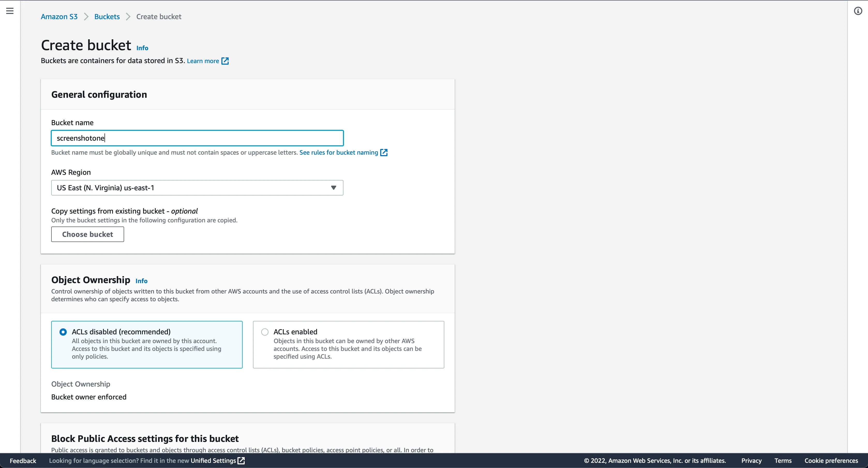868x468 pixels.
Task: Go to Amazon S3 breadcrumb
Action: (x=59, y=17)
